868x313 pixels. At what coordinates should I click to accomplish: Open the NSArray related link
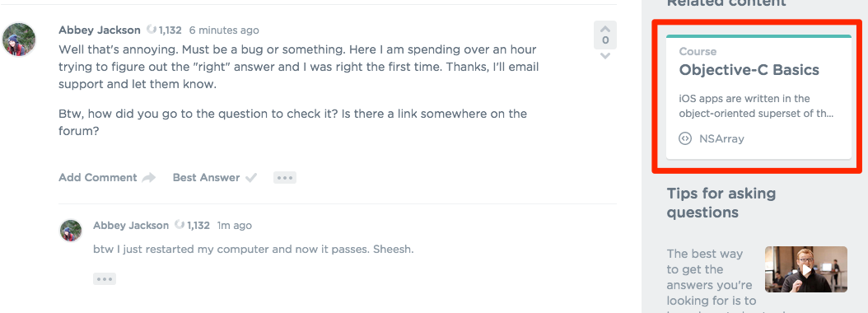pos(721,138)
